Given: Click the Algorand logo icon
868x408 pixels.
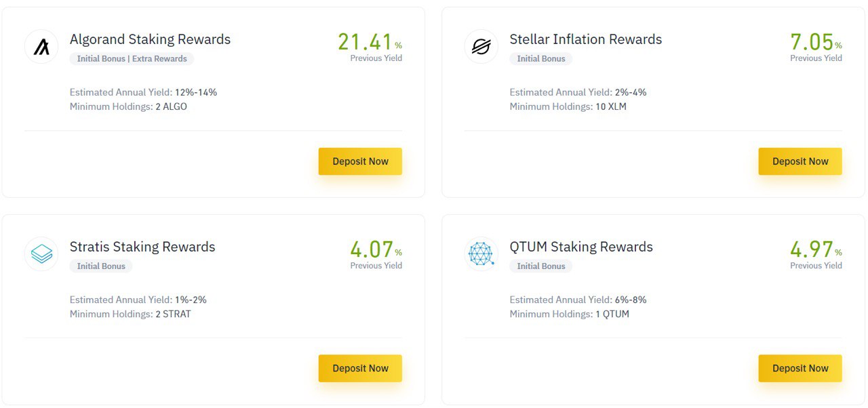Looking at the screenshot, I should [x=41, y=47].
